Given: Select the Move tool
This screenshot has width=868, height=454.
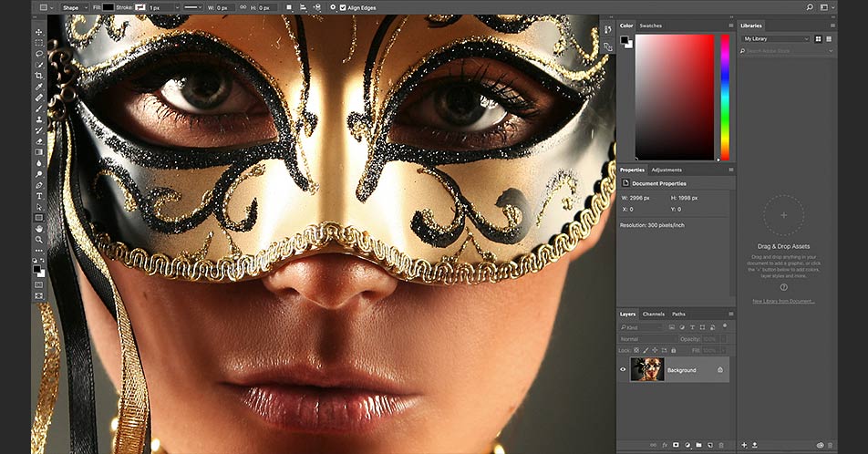Looking at the screenshot, I should [x=38, y=32].
